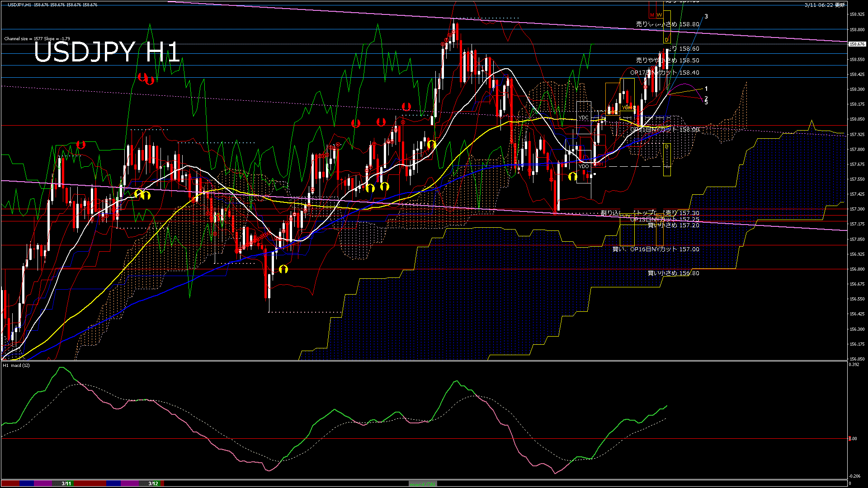
Task: Click the OP17日NYカット 158.40 label
Action: (x=665, y=73)
